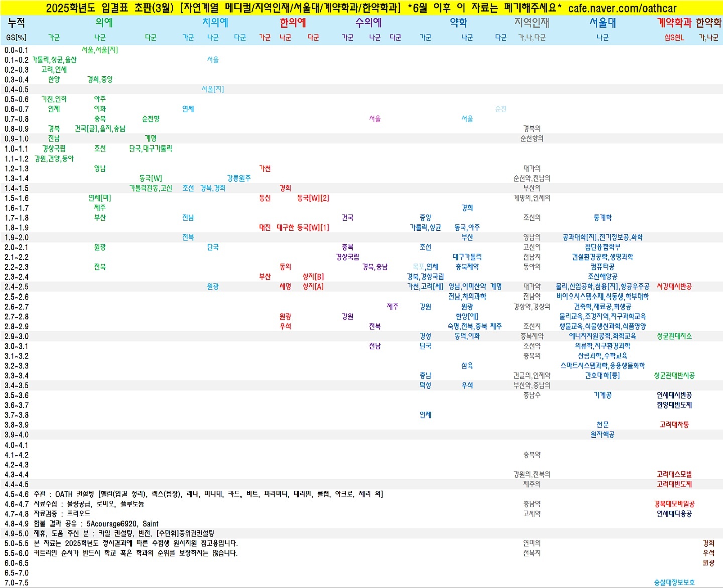The width and height of the screenshot is (723, 588).
Task: Select the '한의예' column header
Action: click(293, 23)
